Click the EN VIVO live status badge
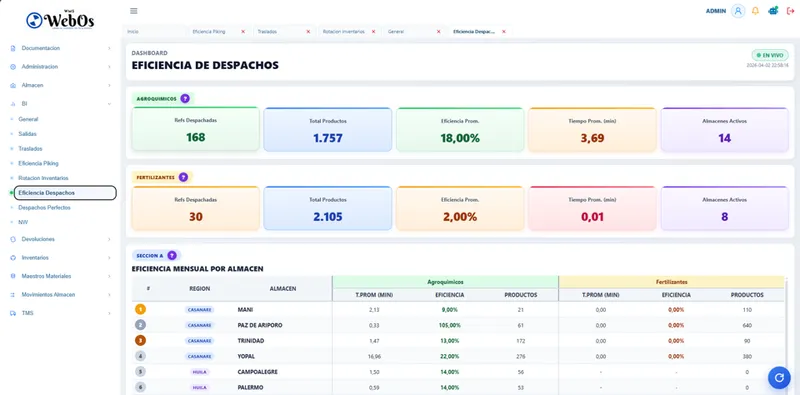This screenshot has height=395, width=800. pyautogui.click(x=769, y=55)
